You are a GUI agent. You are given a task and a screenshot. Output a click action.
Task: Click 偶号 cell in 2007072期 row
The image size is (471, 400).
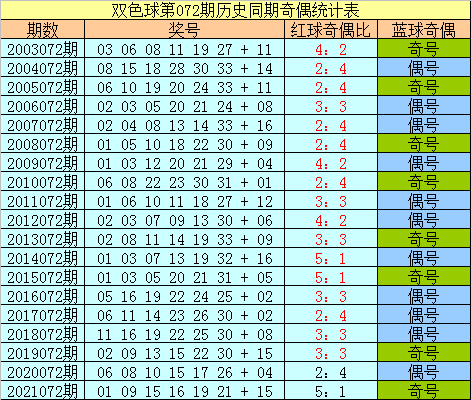(x=424, y=125)
